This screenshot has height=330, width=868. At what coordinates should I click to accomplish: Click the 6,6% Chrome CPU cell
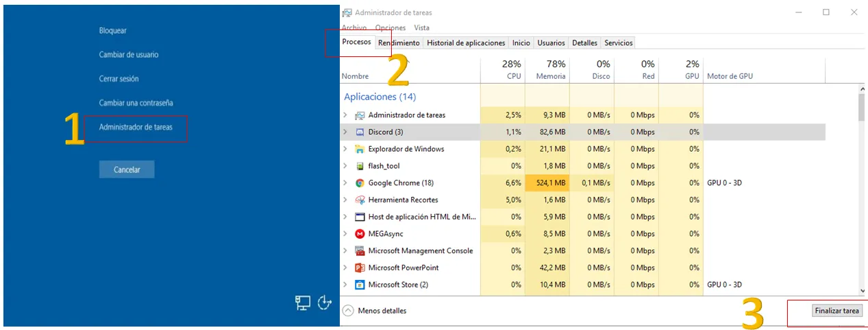503,183
